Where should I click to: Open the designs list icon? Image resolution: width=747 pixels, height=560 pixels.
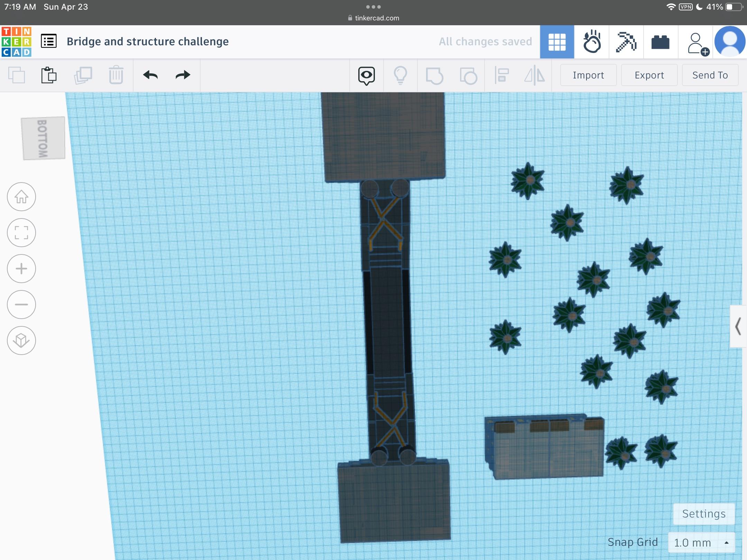click(49, 41)
